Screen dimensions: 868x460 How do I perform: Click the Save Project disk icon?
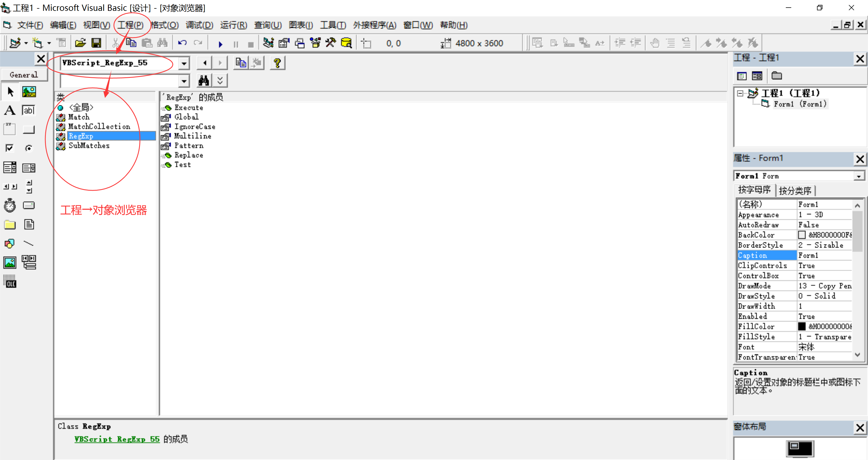(96, 43)
